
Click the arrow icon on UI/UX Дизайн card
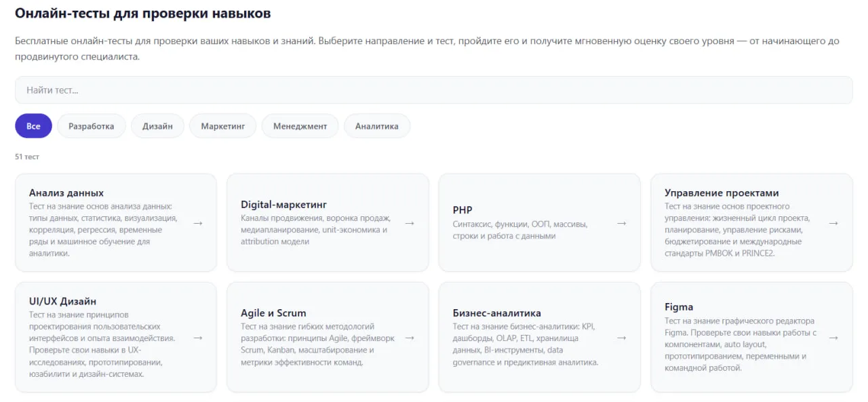198,337
